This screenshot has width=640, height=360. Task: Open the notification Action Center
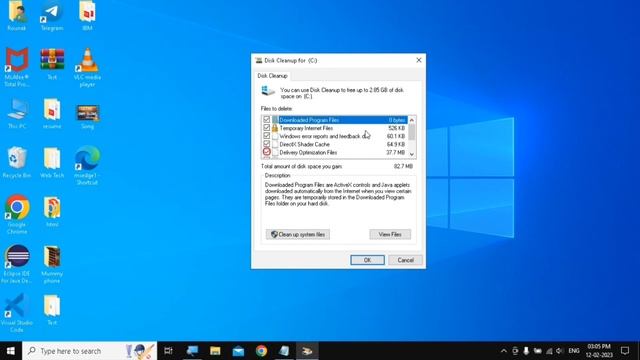coord(625,351)
